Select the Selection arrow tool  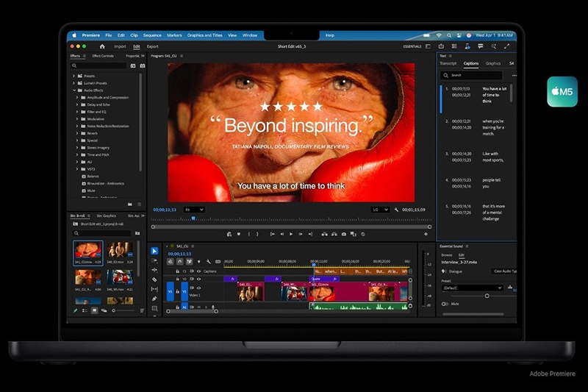(x=154, y=251)
